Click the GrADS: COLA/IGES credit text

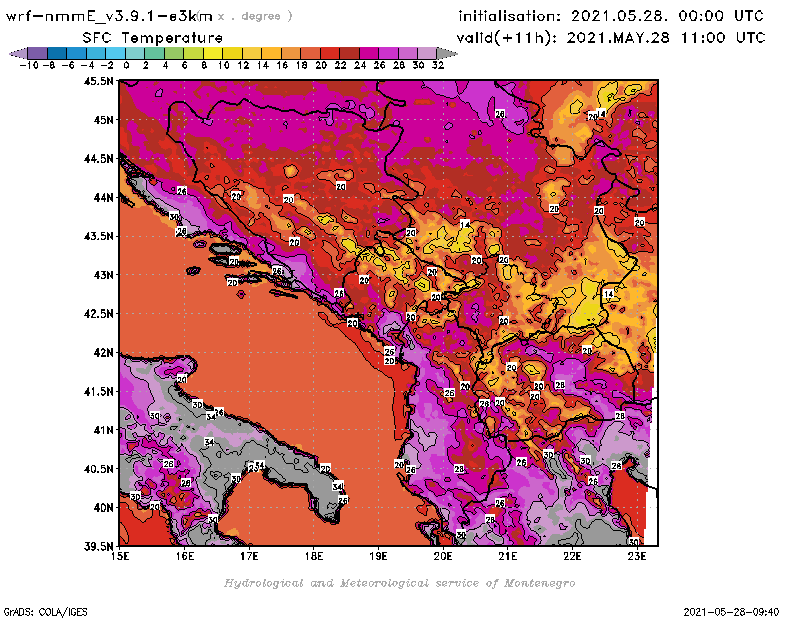pyautogui.click(x=45, y=612)
